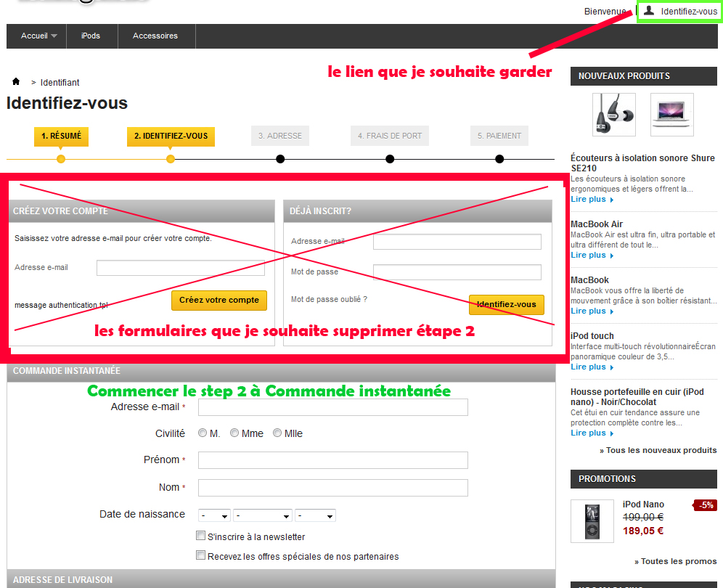Click the Identifiant breadcrumb text
723x588 pixels.
pyautogui.click(x=60, y=82)
